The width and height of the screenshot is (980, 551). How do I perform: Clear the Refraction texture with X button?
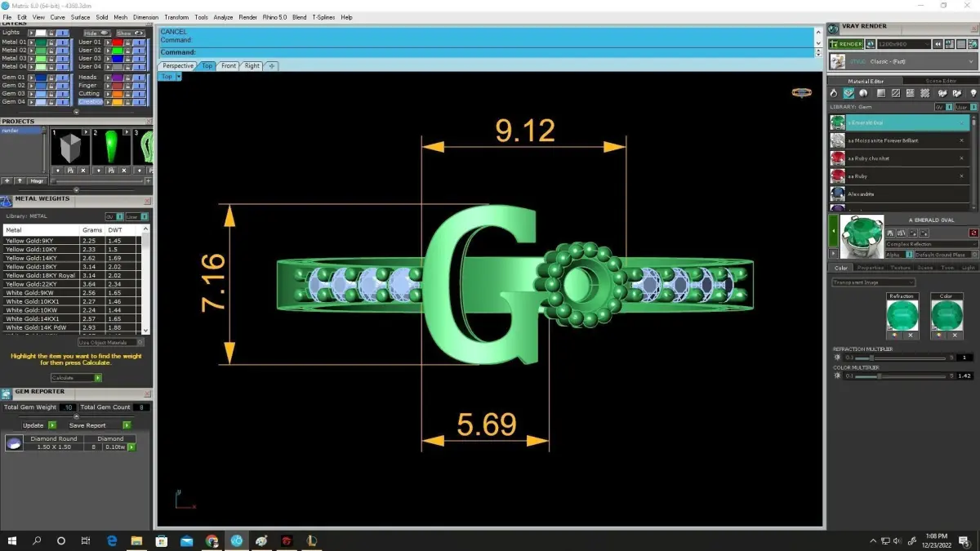911,335
